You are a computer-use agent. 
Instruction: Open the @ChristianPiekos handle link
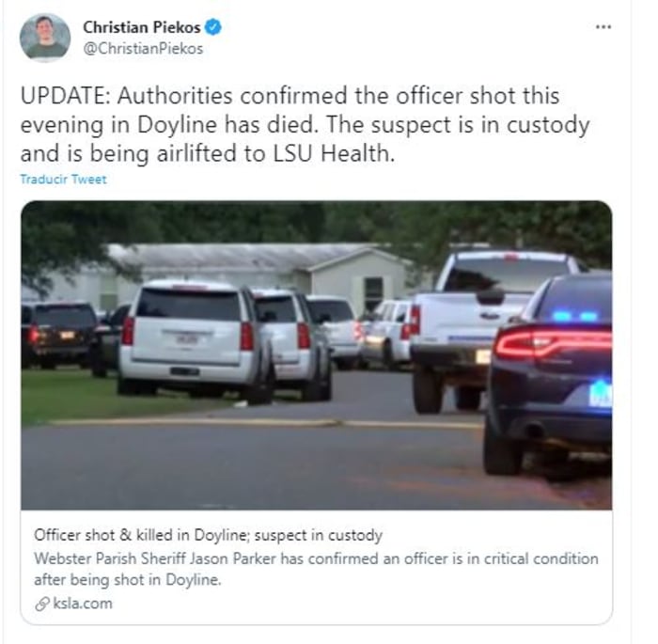(x=143, y=49)
